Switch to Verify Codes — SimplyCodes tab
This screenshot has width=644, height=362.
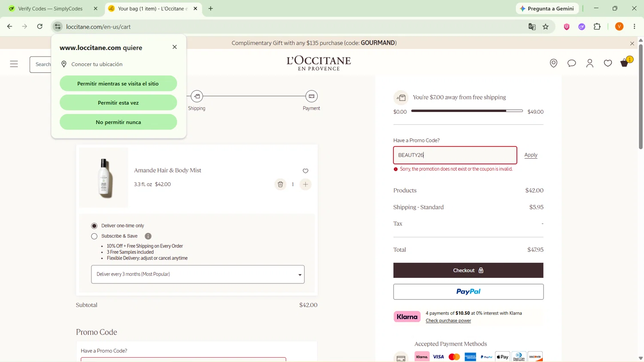click(x=50, y=9)
